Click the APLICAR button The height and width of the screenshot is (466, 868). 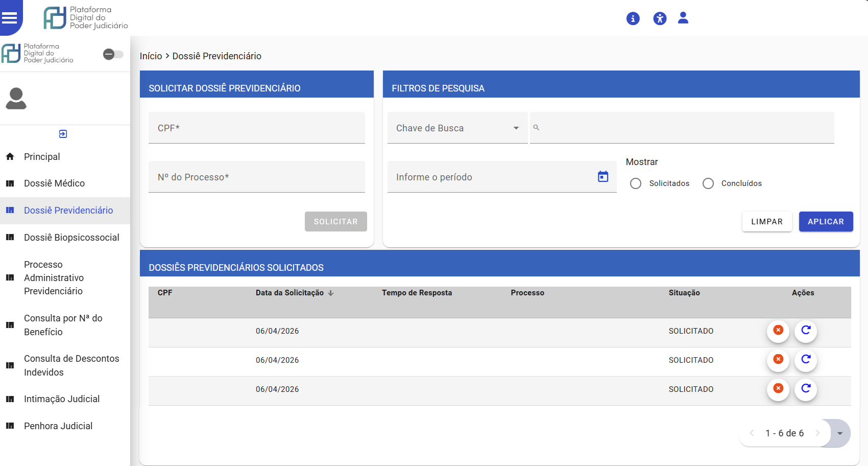(826, 222)
